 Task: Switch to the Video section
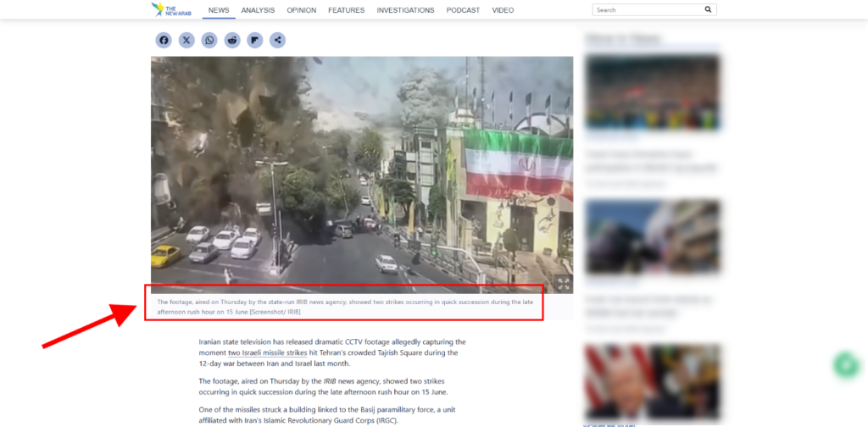(503, 10)
